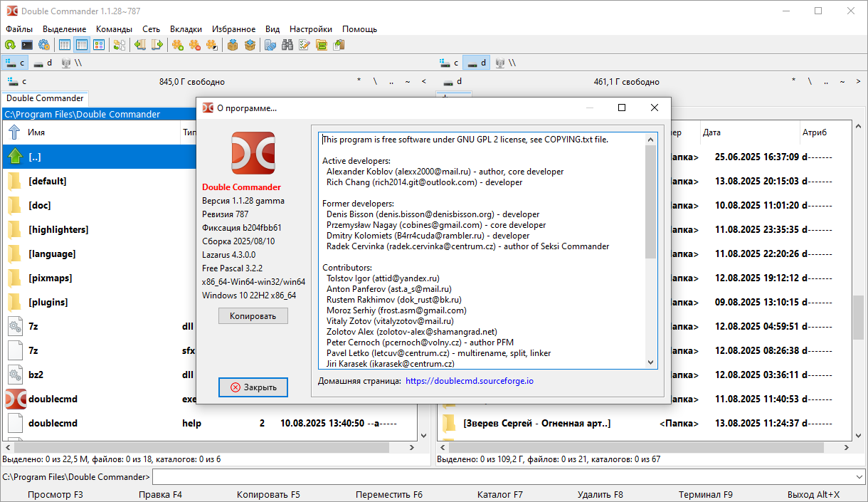Click Каталог F7 function button
Screen dimensions: 868x502
coord(499,494)
